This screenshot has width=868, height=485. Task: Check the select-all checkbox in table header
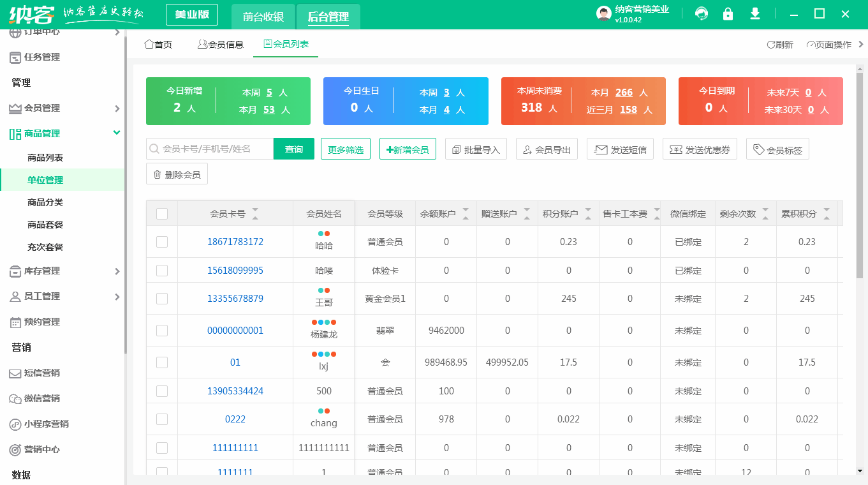[161, 213]
